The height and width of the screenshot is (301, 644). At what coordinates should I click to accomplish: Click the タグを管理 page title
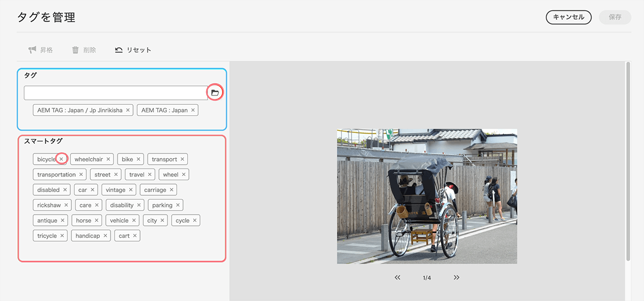46,17
